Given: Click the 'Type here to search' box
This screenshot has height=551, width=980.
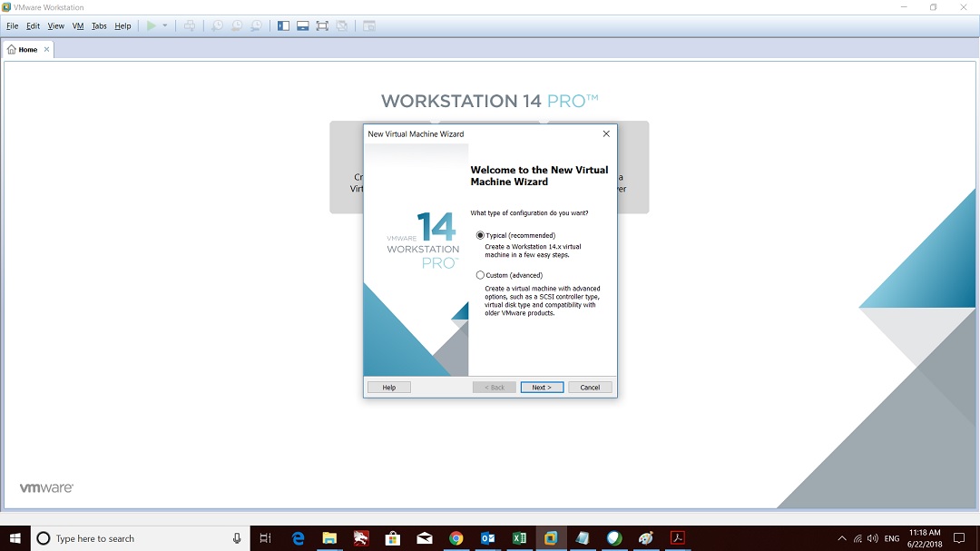Looking at the screenshot, I should 140,538.
